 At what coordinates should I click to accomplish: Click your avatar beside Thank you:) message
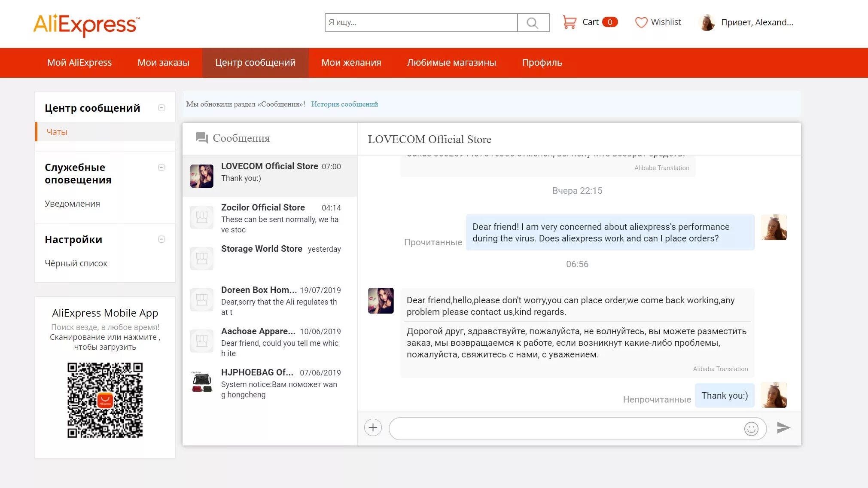tap(774, 395)
